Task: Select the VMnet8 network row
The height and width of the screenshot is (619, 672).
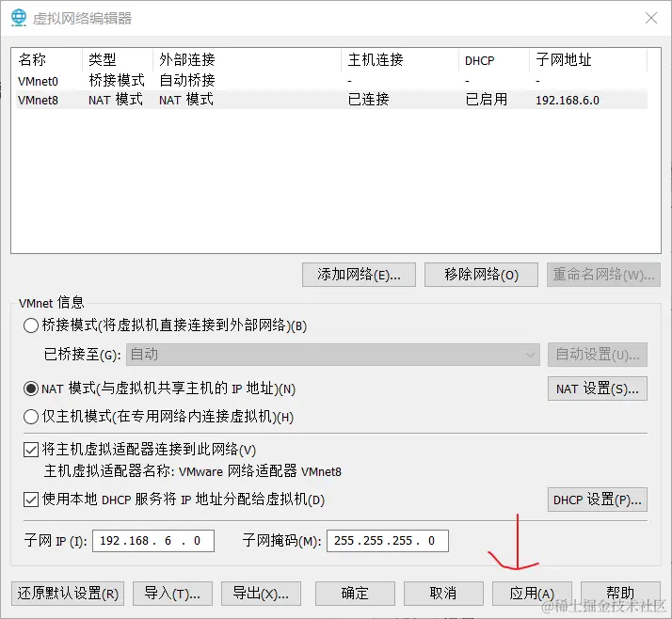Action: [x=331, y=100]
